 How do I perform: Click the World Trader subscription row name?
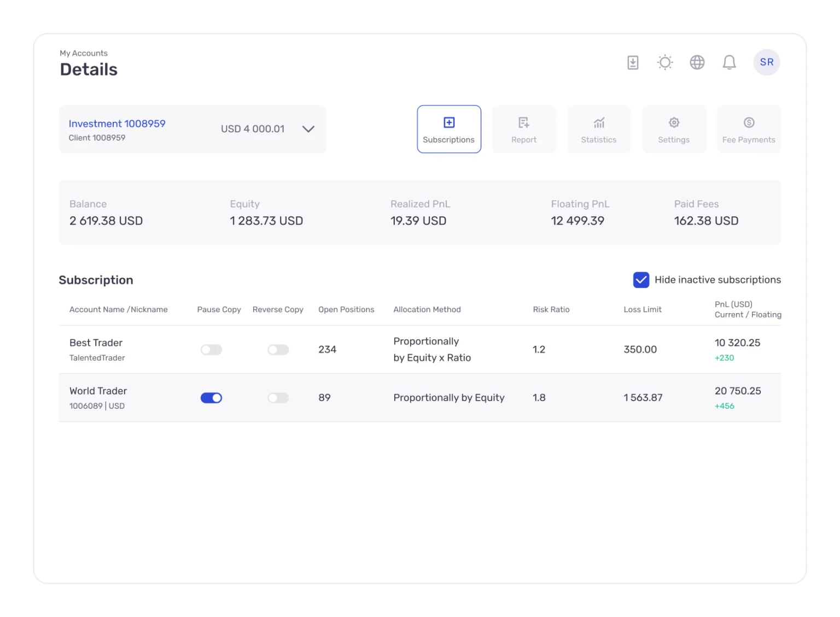pyautogui.click(x=98, y=391)
